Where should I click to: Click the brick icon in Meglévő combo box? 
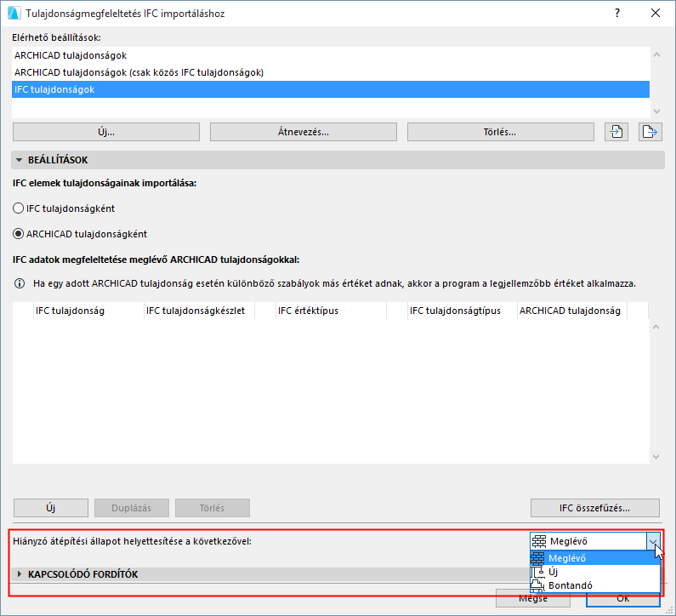[539, 541]
